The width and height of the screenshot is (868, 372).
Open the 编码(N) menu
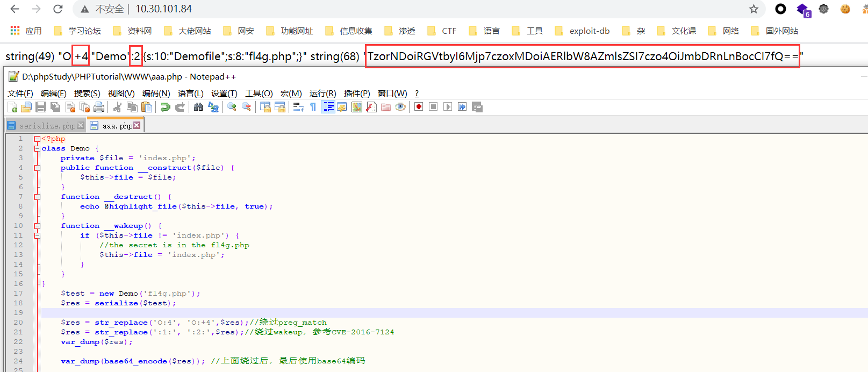click(156, 94)
